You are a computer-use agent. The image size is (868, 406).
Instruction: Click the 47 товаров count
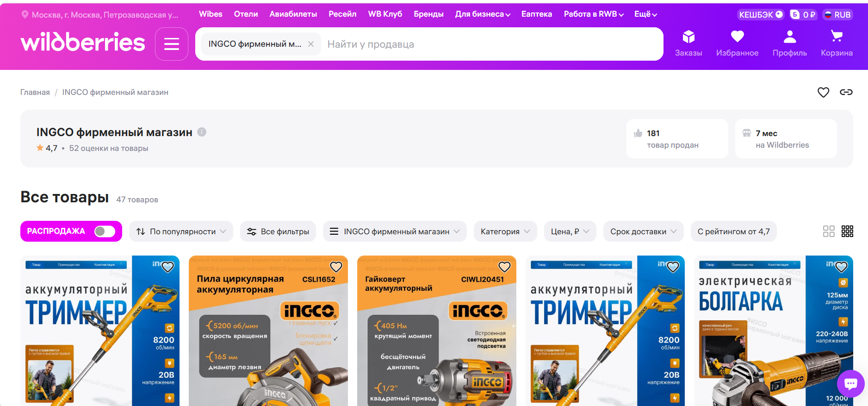(137, 200)
